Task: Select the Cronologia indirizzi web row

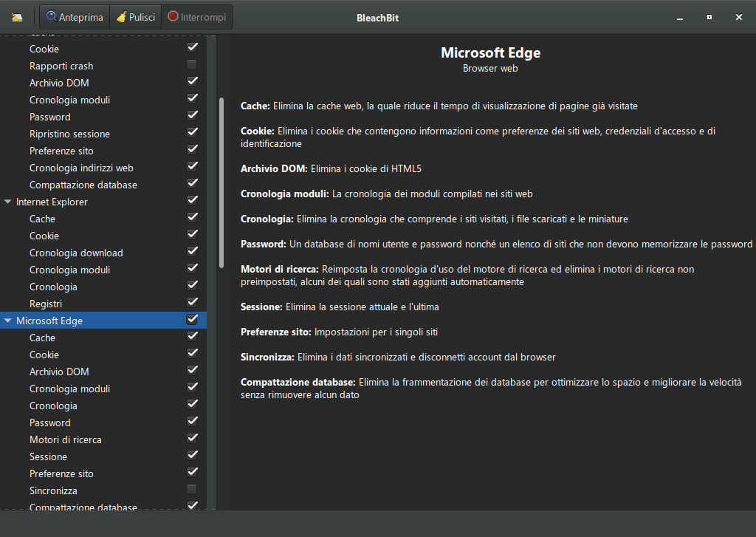Action: pos(103,168)
